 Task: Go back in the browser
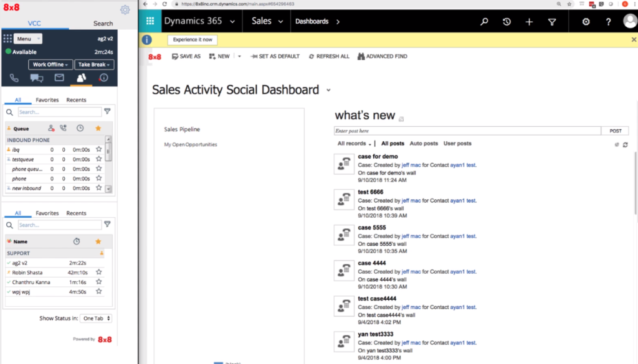[x=145, y=4]
